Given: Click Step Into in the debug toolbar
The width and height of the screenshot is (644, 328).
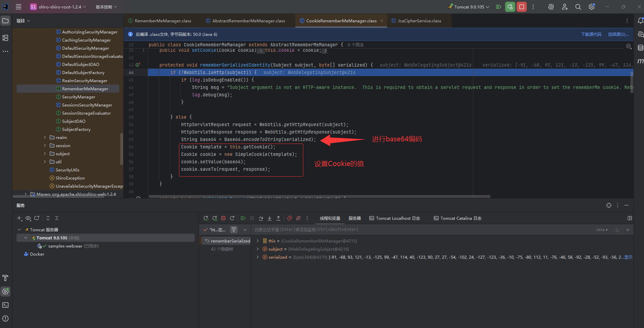Looking at the screenshot, I should pos(270,218).
